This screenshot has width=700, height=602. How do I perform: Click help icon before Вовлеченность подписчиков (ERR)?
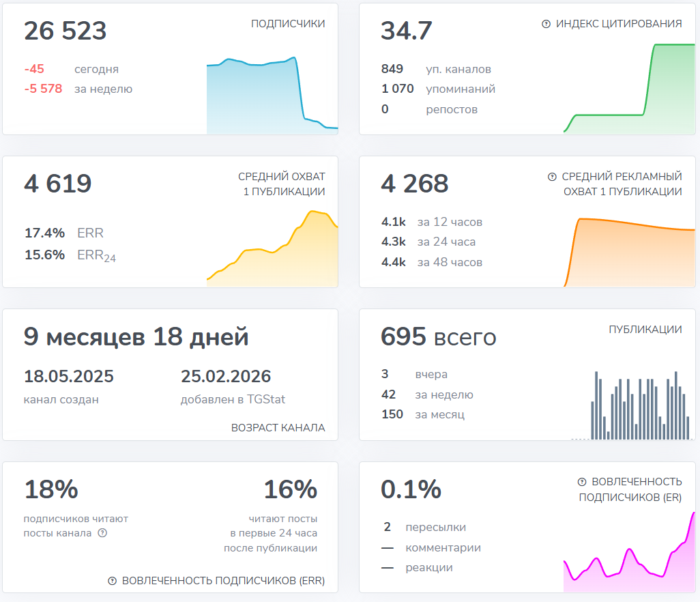click(113, 581)
